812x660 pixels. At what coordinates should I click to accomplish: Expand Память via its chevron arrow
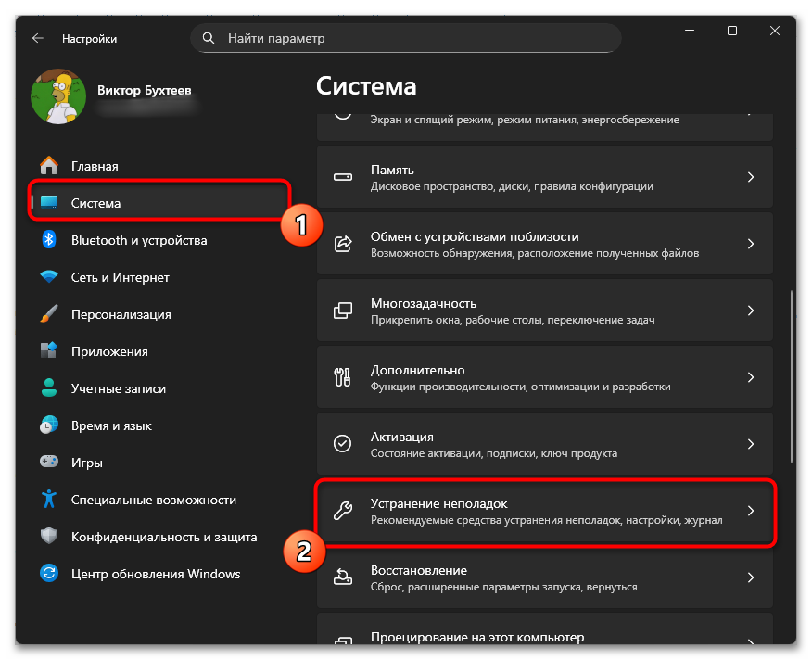[751, 177]
